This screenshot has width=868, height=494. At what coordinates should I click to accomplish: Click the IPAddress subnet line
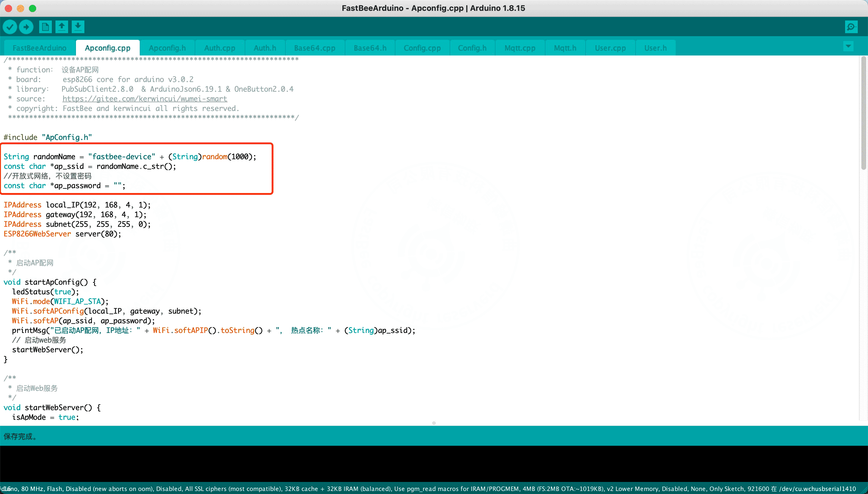[x=77, y=225]
